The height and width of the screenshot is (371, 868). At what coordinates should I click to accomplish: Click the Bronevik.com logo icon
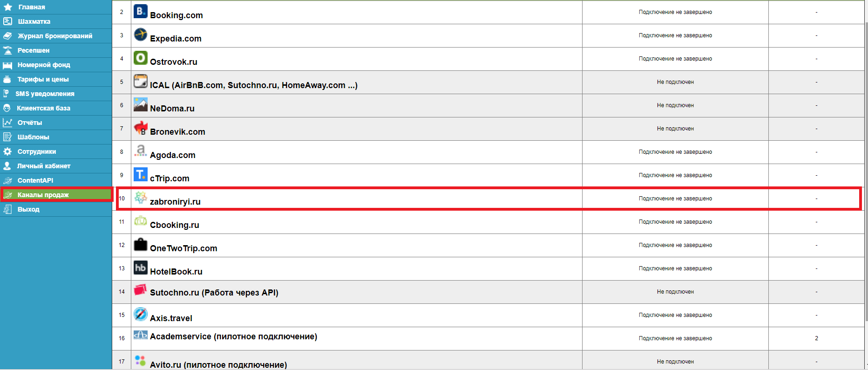pyautogui.click(x=141, y=128)
